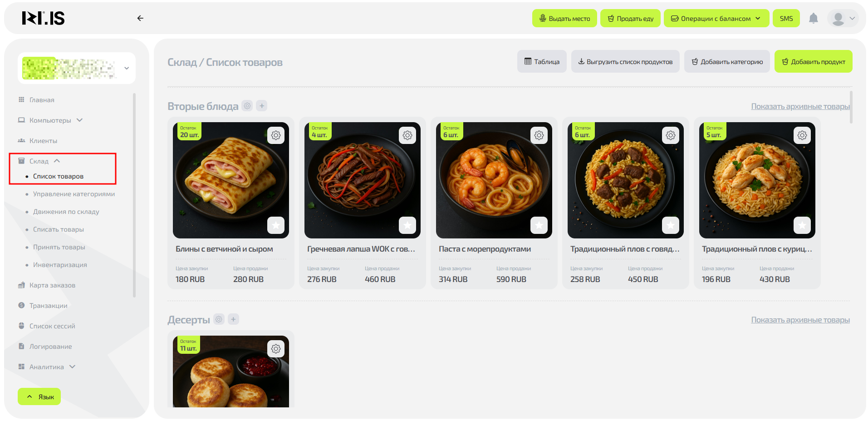Toggle favorite star on Традиционный плов с курицей card
The width and height of the screenshot is (868, 421).
pos(802,225)
